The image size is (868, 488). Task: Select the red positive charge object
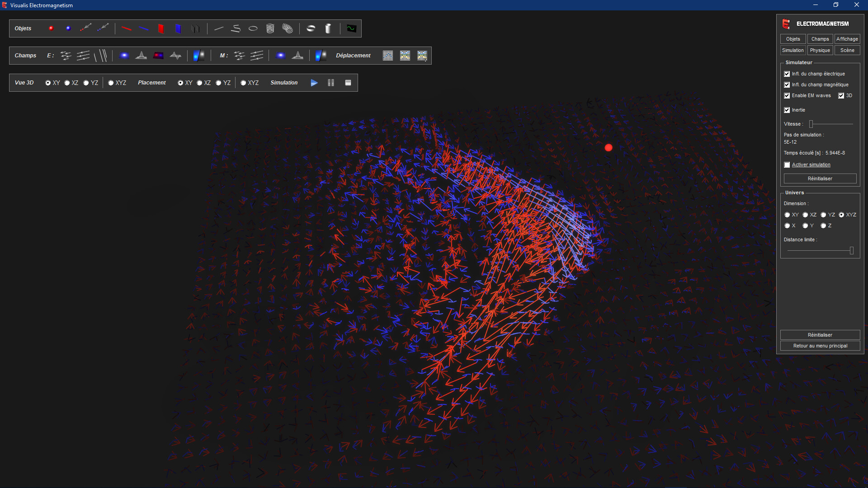51,28
